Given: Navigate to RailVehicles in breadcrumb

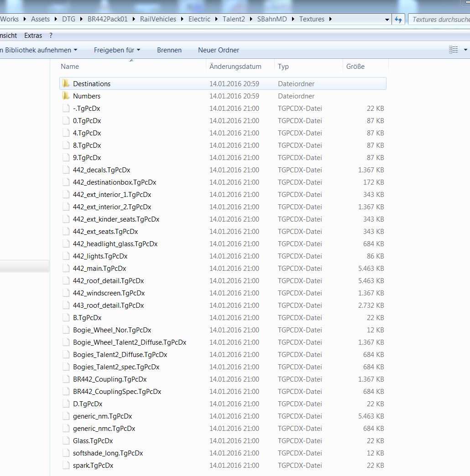Looking at the screenshot, I should point(158,19).
